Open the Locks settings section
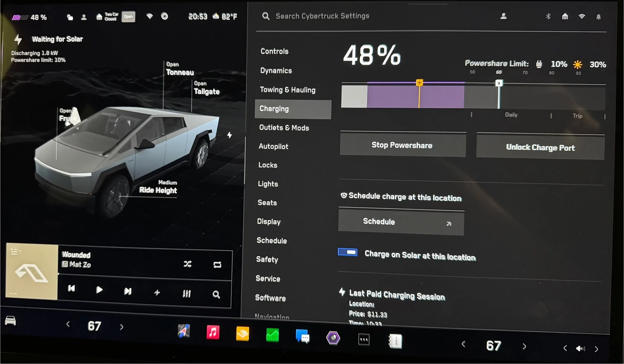Image resolution: width=624 pixels, height=364 pixels. (x=268, y=165)
